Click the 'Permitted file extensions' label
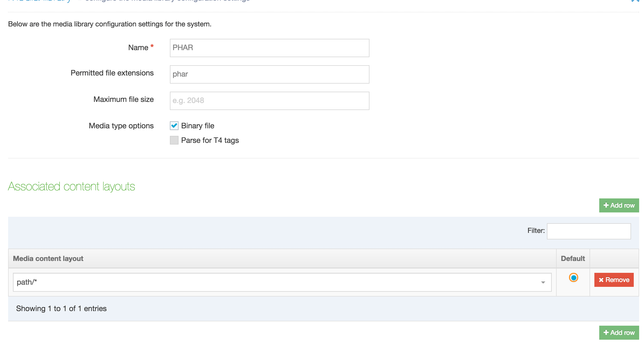Screen dimensions: 644x344 tap(112, 73)
